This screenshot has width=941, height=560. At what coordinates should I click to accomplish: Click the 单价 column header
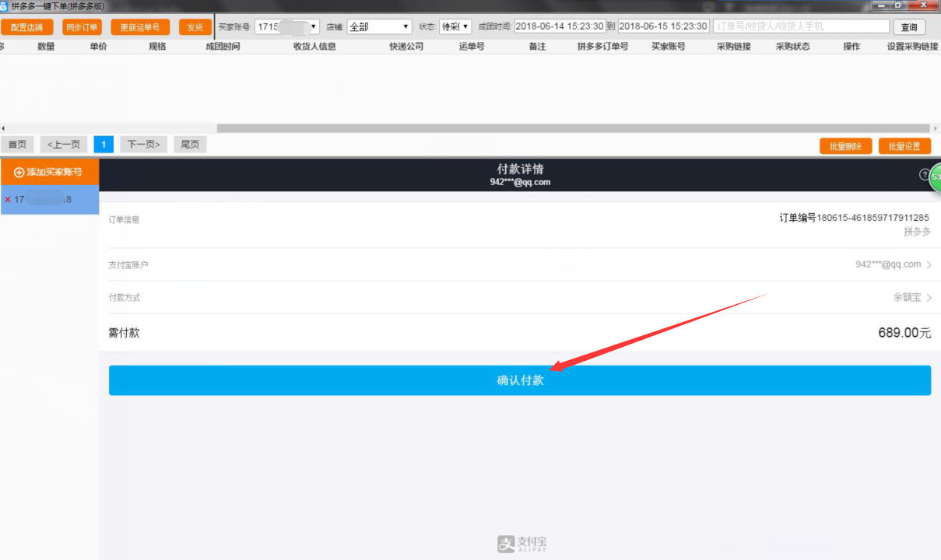click(x=98, y=47)
